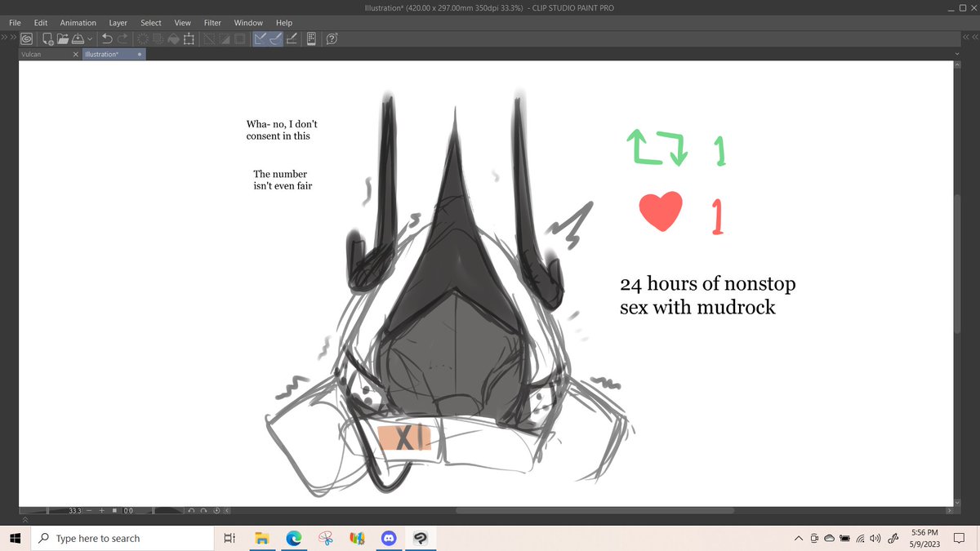
Task: Redo the undone action
Action: pyautogui.click(x=122, y=38)
